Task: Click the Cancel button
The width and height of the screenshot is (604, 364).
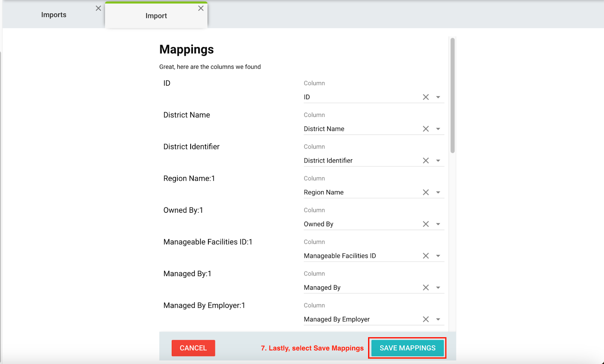Action: coord(193,348)
